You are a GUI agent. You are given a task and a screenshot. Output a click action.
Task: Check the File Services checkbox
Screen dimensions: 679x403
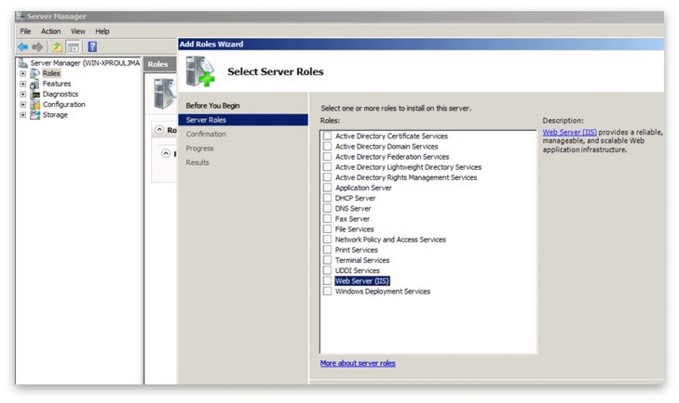click(x=327, y=229)
